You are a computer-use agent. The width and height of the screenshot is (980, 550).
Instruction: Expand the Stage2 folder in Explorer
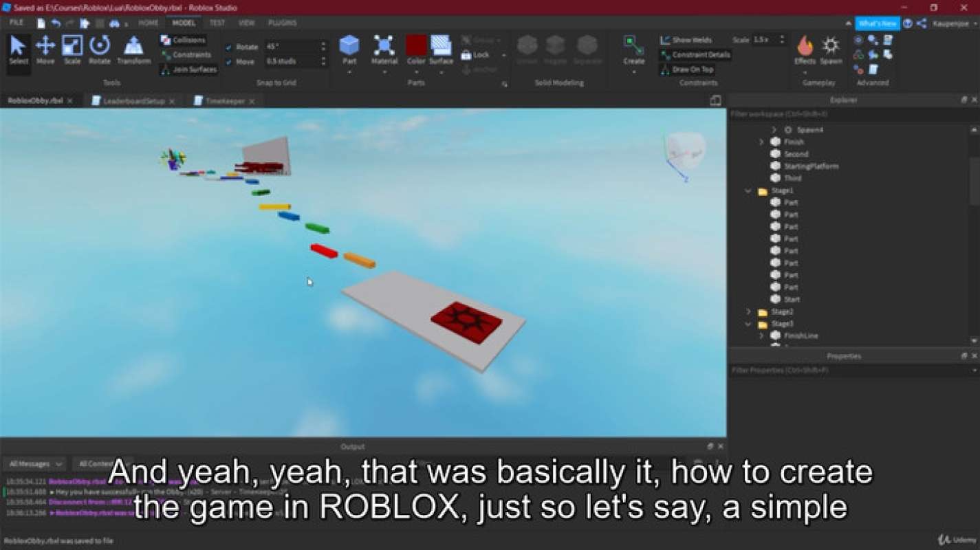[x=750, y=311]
